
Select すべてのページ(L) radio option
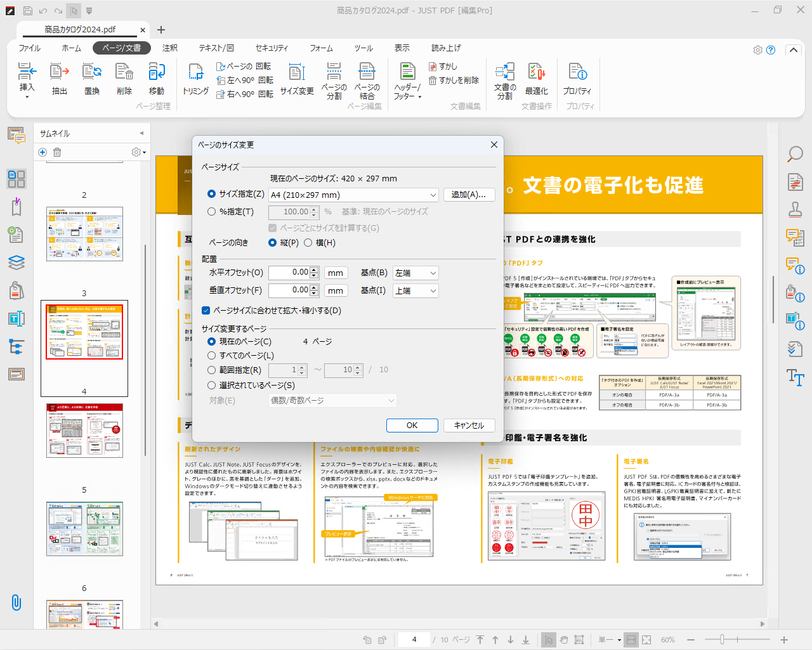212,356
